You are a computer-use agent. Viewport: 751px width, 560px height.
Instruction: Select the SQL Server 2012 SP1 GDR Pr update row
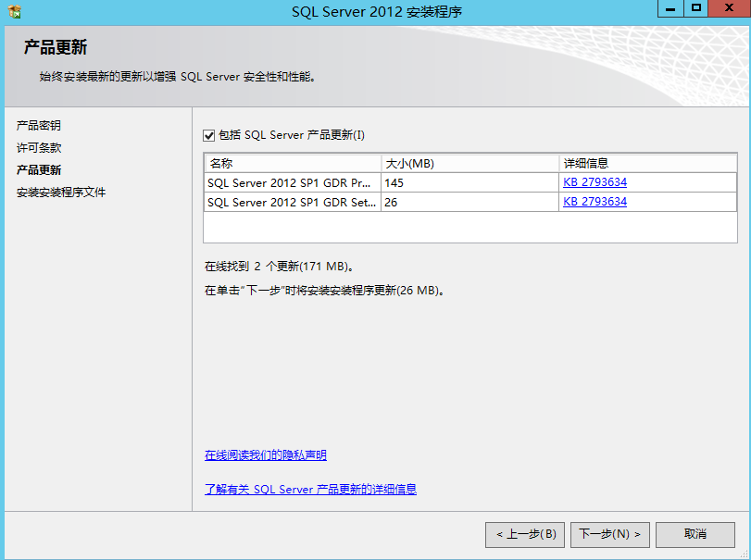(x=289, y=183)
